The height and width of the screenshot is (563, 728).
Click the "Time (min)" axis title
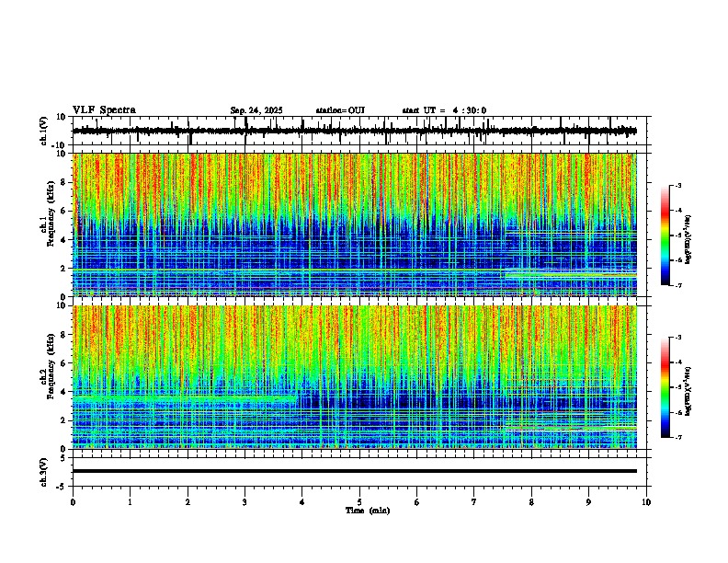click(368, 511)
